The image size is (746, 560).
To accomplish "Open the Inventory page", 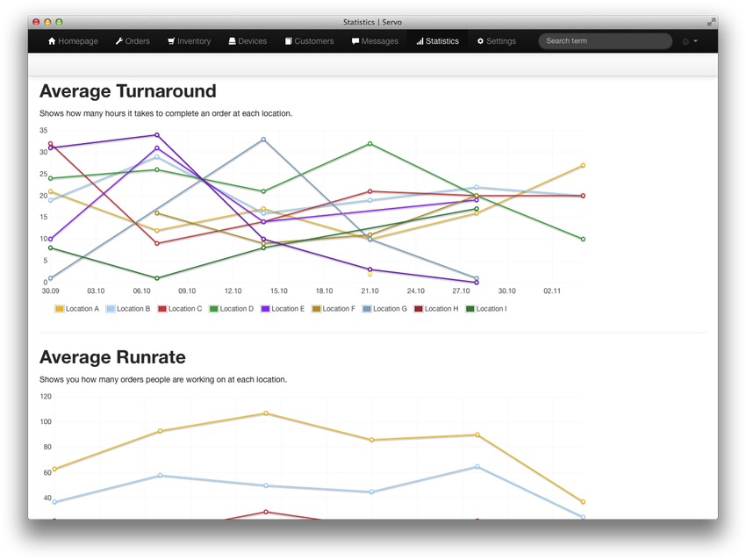I will tap(189, 41).
